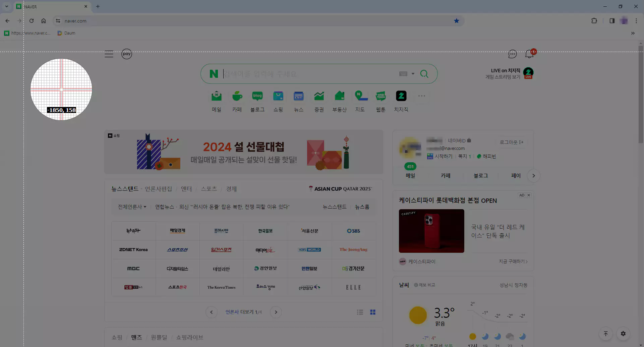Viewport: 644px width, 347px height.
Task: Open the 해피빈 link
Action: click(x=486, y=156)
